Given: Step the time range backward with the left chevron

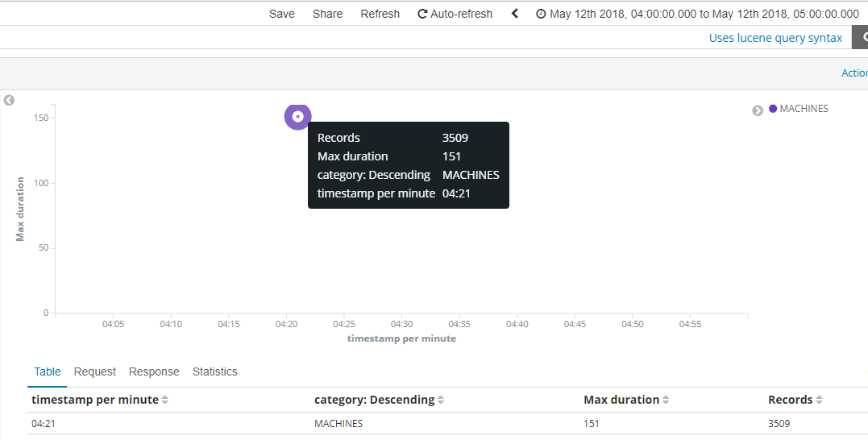Looking at the screenshot, I should pos(515,14).
